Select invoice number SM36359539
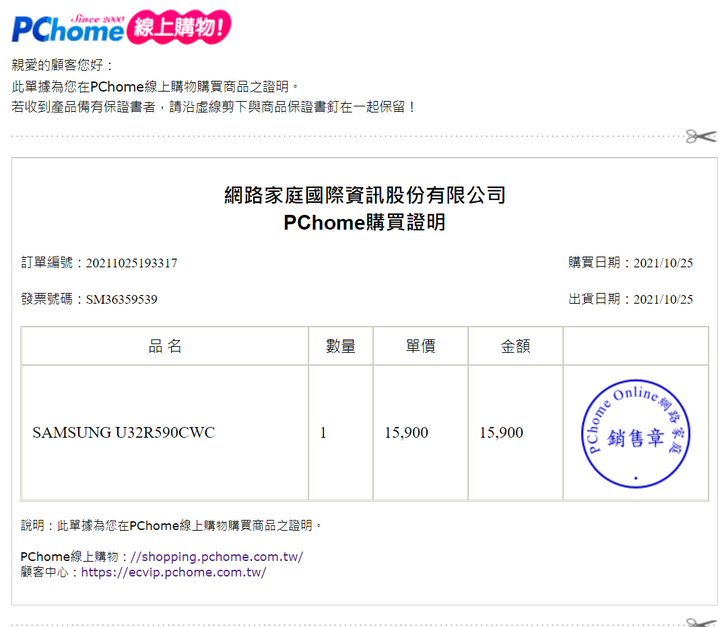720x627 pixels. 122,299
